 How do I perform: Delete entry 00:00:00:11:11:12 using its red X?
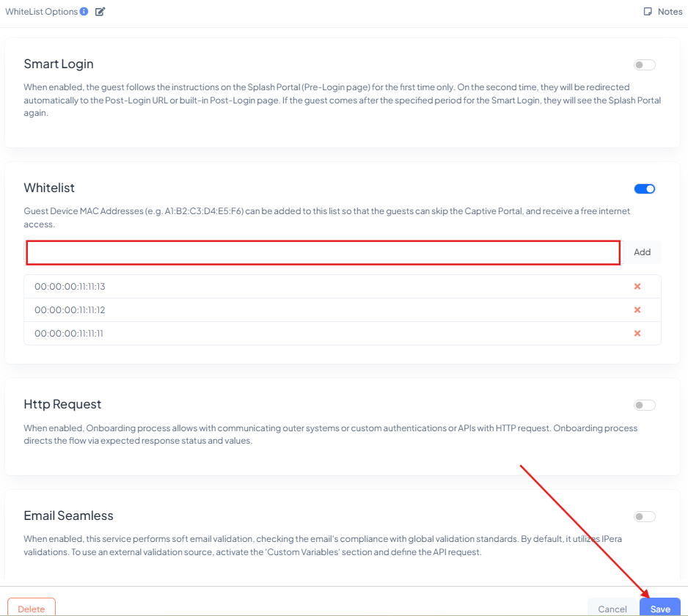point(637,310)
